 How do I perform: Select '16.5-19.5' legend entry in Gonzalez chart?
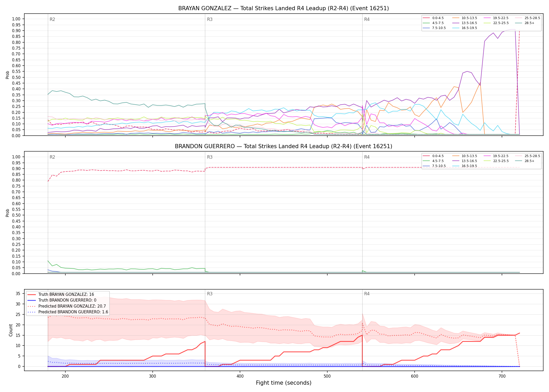465,28
